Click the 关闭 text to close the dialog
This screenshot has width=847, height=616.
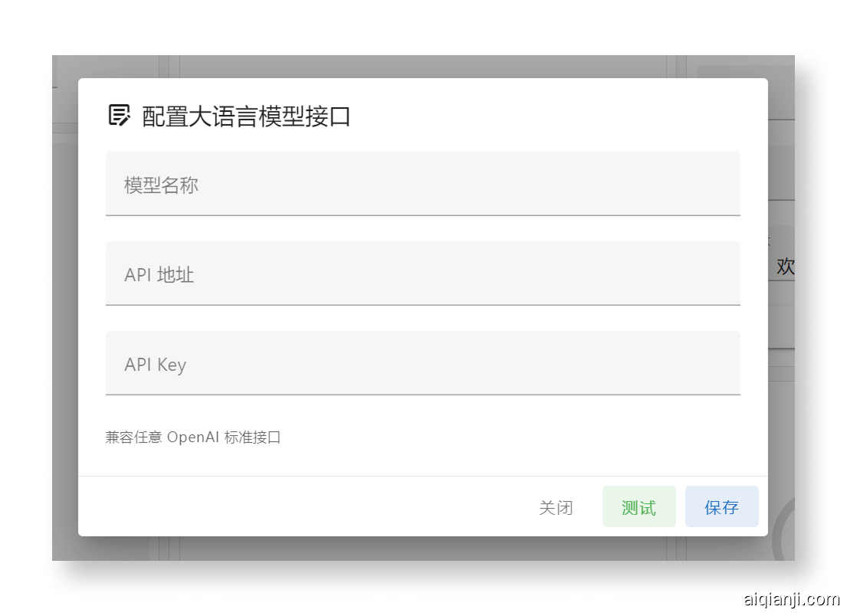(x=556, y=506)
